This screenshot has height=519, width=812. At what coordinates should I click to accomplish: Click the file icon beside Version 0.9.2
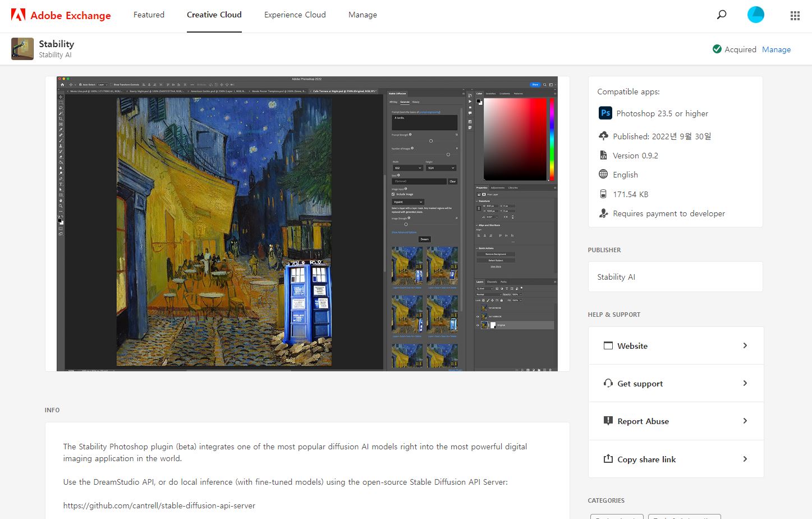(603, 156)
